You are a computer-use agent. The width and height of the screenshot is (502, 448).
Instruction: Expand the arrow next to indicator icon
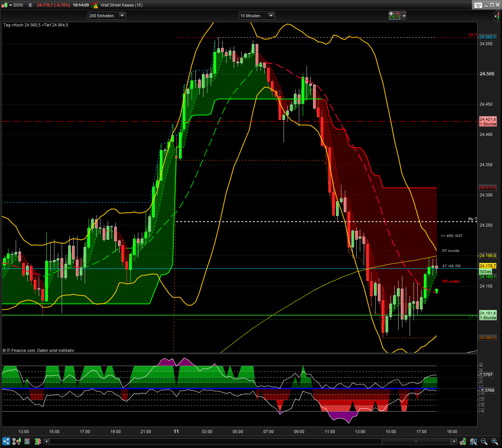tap(404, 16)
